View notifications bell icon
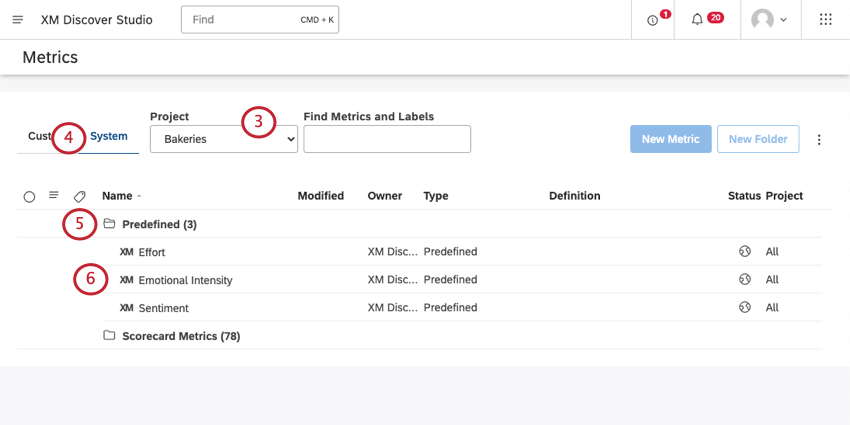The width and height of the screenshot is (850, 425). pyautogui.click(x=698, y=20)
